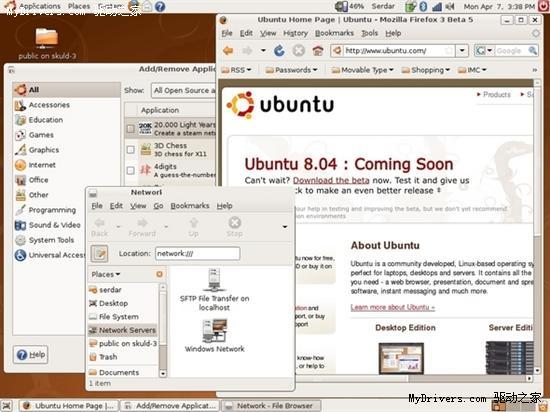Click Google search box

[510, 51]
